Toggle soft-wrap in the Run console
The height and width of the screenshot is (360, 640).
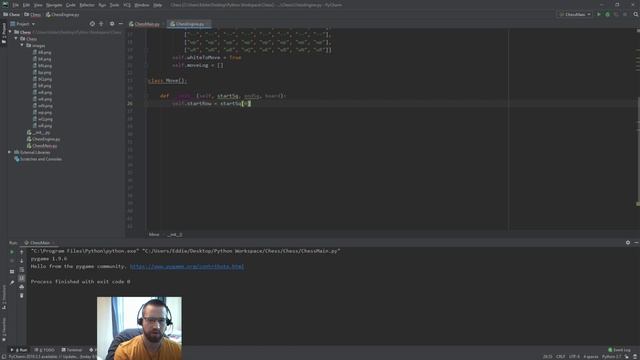pos(22,270)
